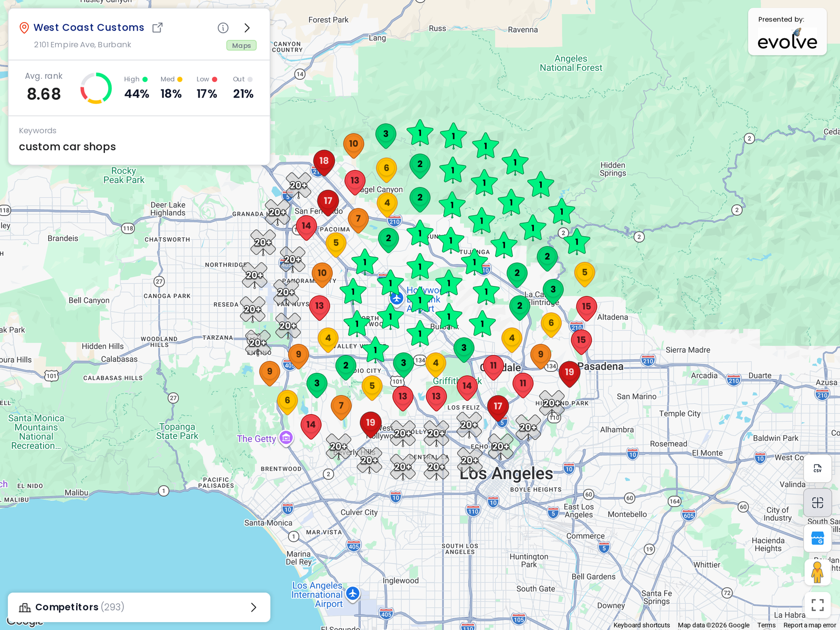Show business info with the info icon
The image size is (840, 630).
223,28
